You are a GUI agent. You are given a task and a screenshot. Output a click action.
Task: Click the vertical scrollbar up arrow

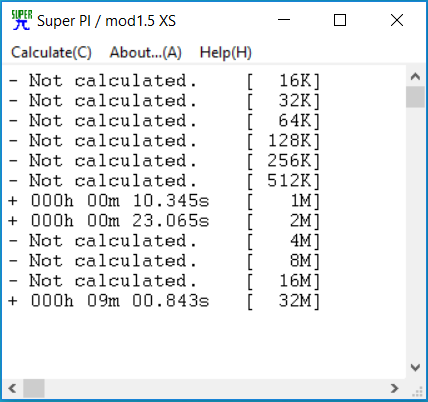click(x=415, y=77)
